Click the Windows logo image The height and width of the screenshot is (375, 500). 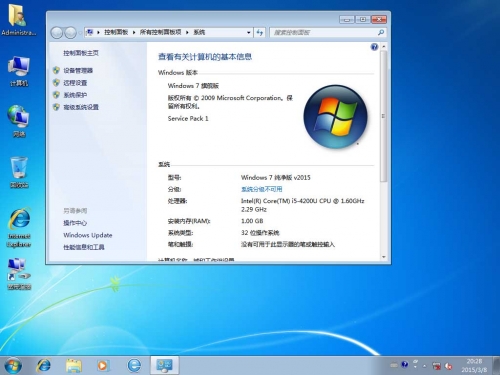pos(335,116)
